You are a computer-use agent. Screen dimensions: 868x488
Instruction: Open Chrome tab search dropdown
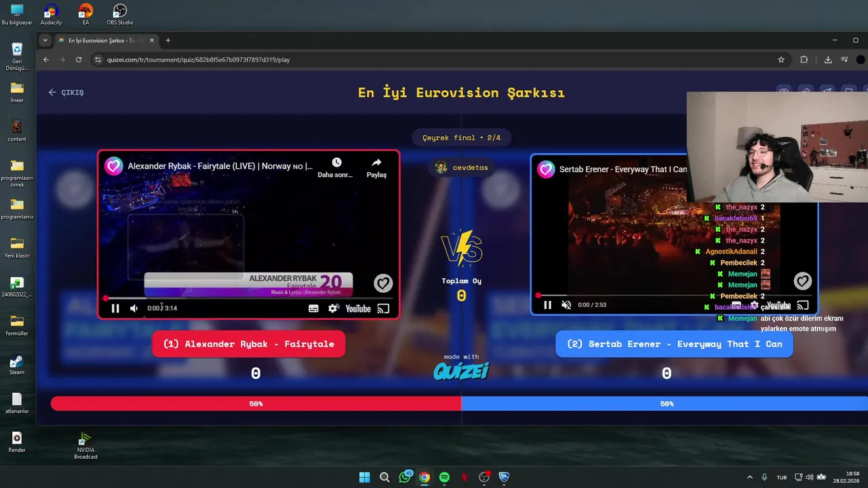point(45,41)
